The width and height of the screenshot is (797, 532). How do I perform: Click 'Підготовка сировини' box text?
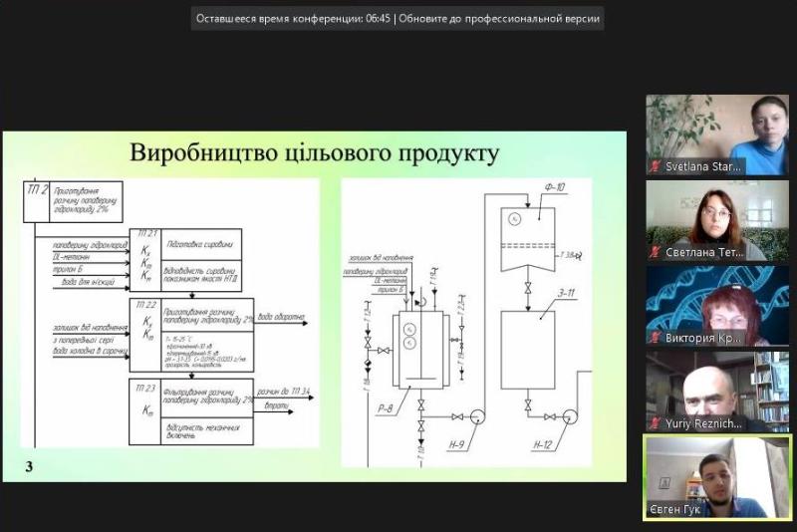200,244
